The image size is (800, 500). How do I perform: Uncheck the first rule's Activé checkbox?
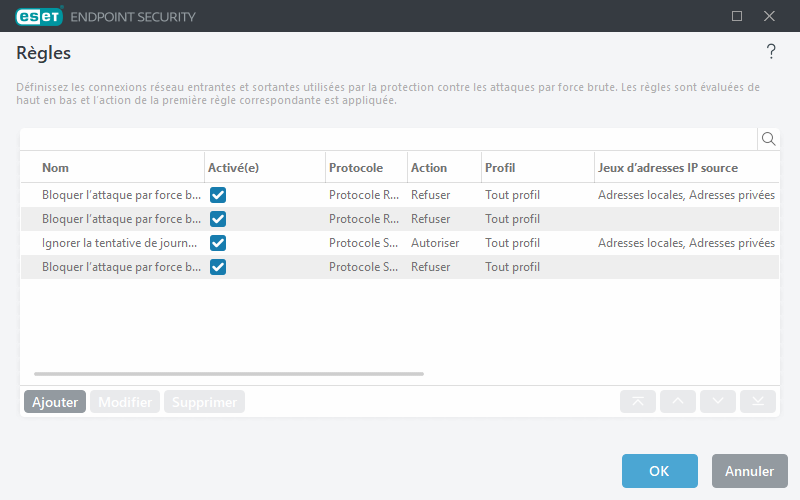(x=218, y=195)
